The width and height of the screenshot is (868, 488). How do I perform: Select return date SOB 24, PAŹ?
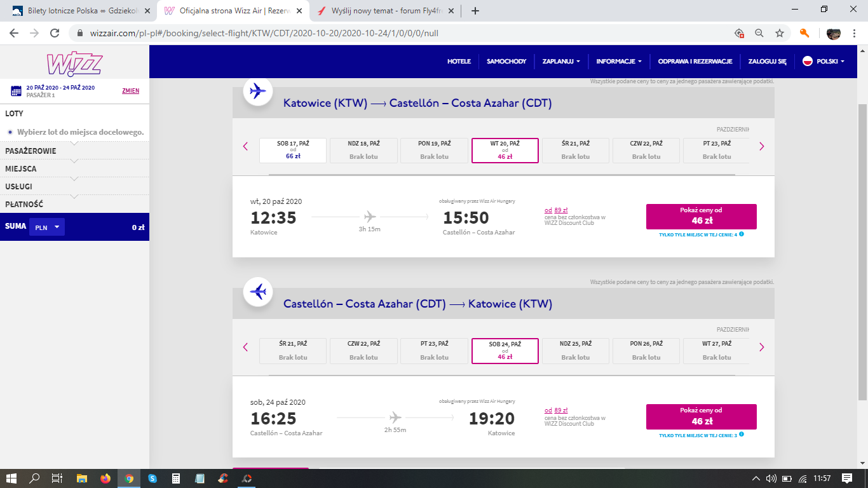(505, 351)
